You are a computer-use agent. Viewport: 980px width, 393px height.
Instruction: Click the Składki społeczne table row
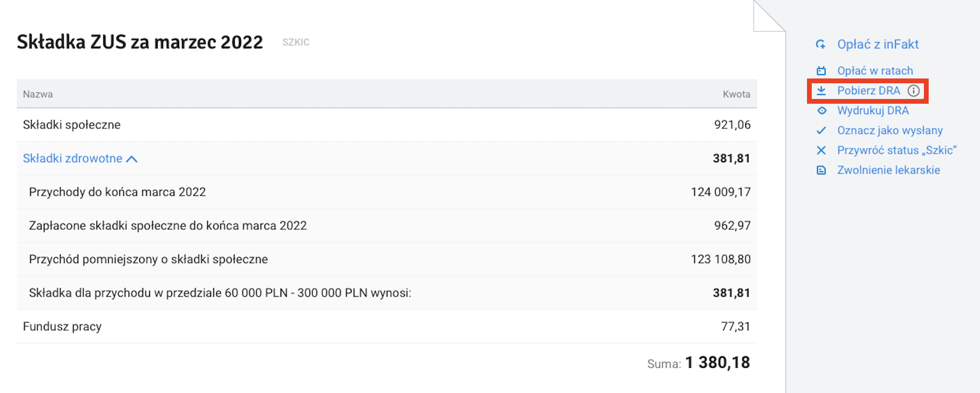(x=386, y=125)
